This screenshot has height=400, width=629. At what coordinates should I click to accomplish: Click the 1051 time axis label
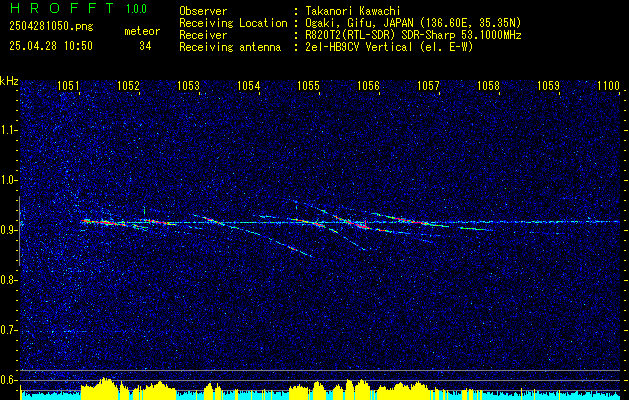(68, 85)
